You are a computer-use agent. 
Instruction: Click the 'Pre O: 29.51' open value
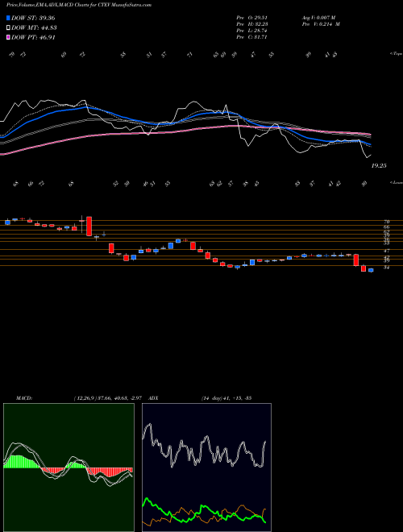tap(252, 18)
